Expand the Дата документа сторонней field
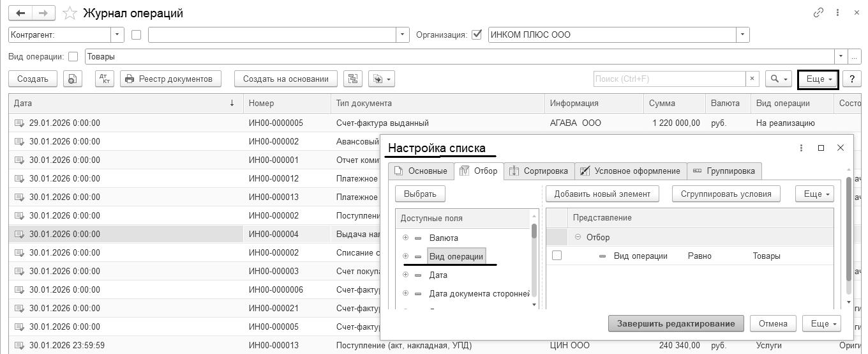The image size is (868, 354). (405, 293)
